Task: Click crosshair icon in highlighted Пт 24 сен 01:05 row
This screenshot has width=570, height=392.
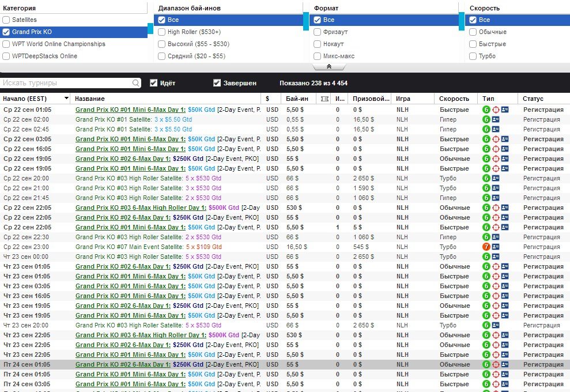Action: pos(495,364)
